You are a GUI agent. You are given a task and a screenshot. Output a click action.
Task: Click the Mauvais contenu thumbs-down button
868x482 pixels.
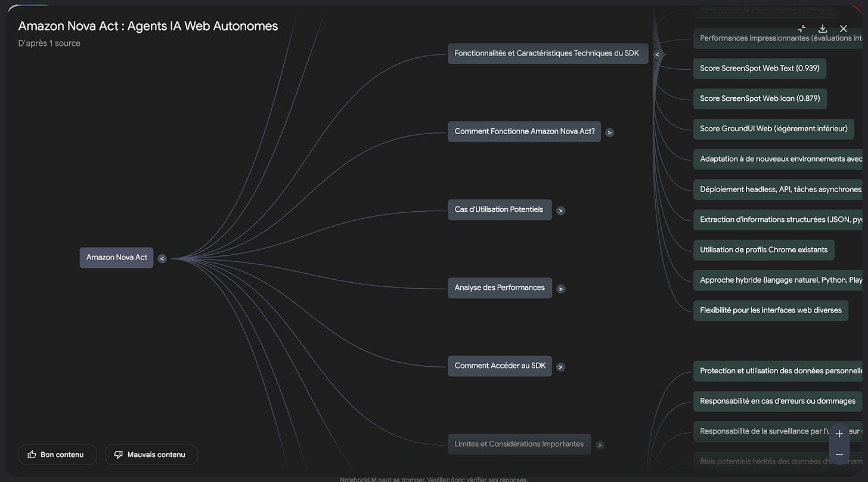pos(151,455)
